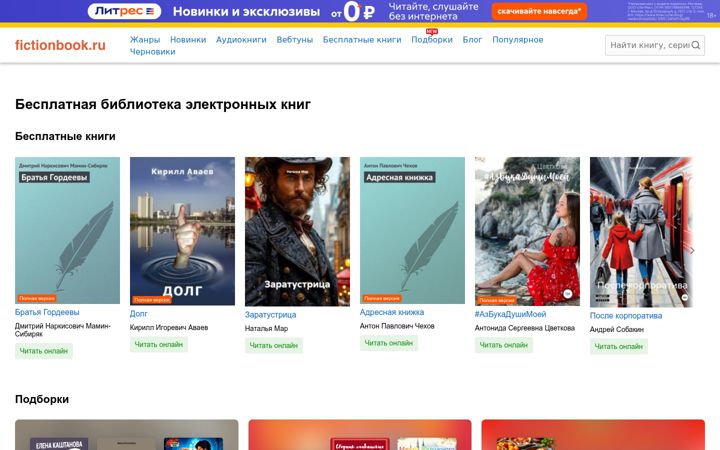Click Читать онлайн under Заратустрица

[x=274, y=345]
